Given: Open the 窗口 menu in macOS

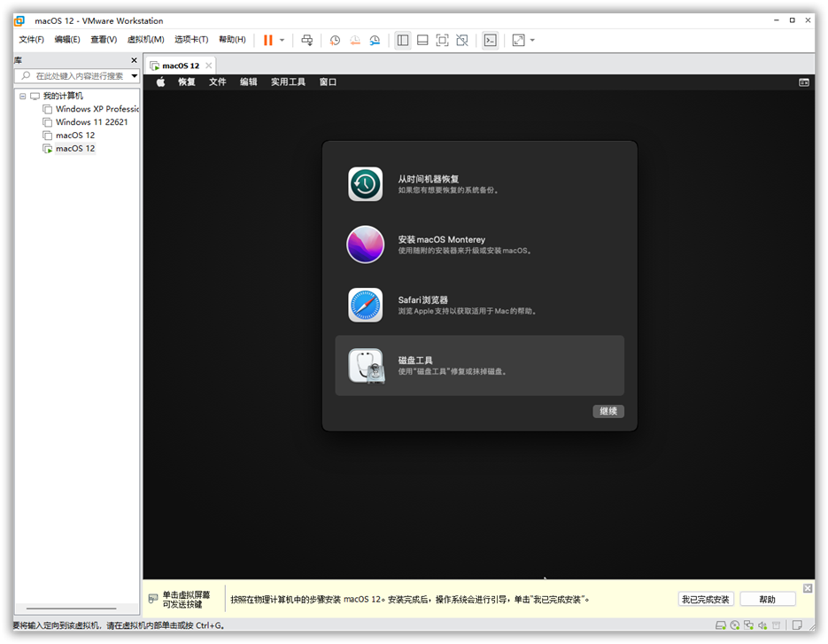Looking at the screenshot, I should click(328, 81).
